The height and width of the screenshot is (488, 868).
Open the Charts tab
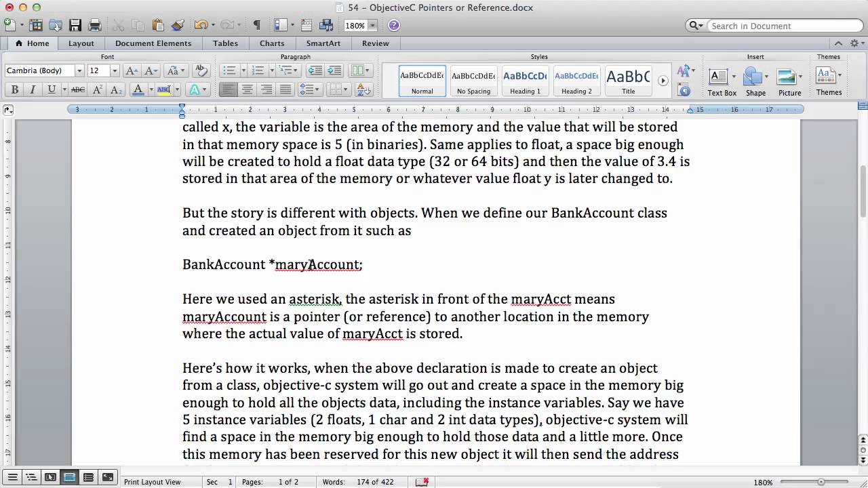click(x=272, y=43)
